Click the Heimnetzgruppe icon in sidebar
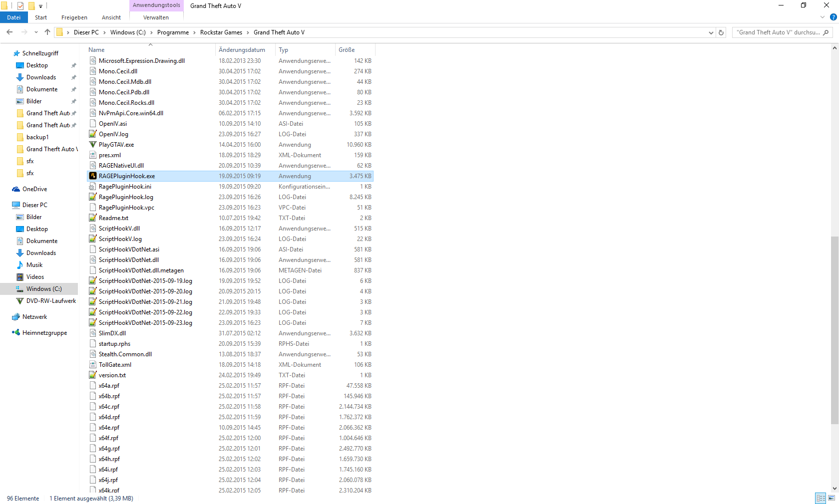The height and width of the screenshot is (504, 839). (16, 333)
